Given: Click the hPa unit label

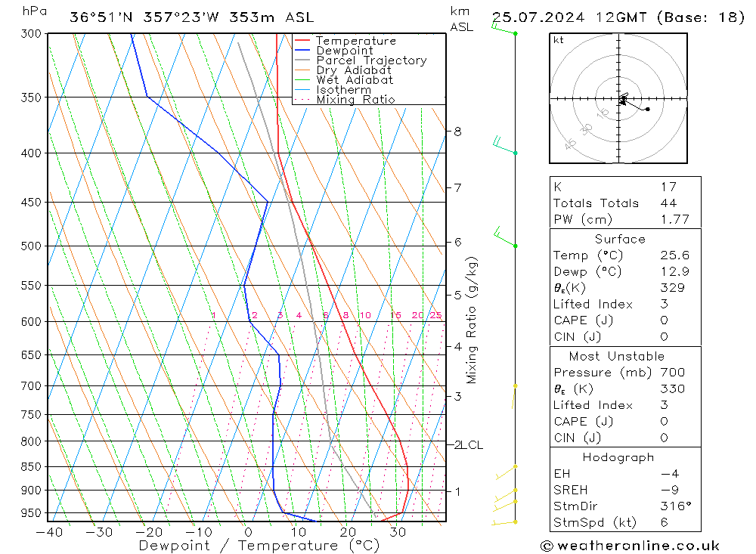Looking at the screenshot, I should click(34, 11).
